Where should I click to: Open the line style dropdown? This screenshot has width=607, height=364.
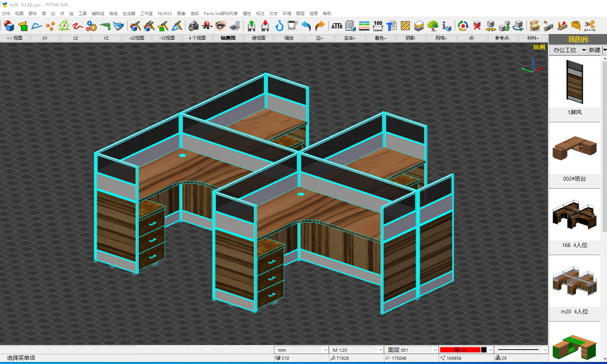(521, 350)
